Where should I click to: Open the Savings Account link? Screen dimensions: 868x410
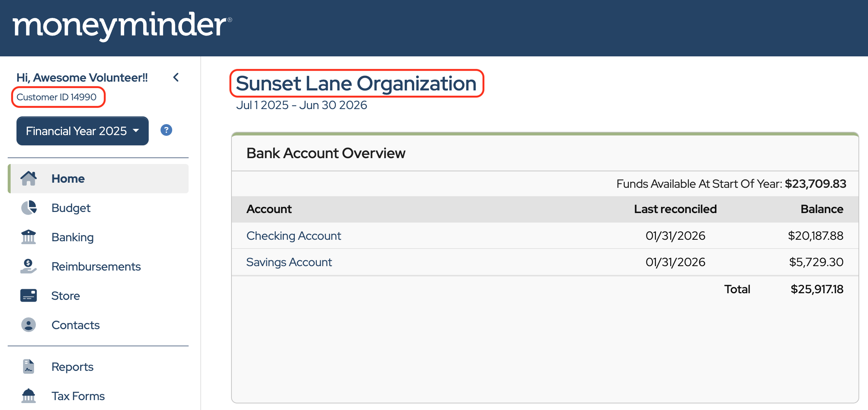point(289,262)
